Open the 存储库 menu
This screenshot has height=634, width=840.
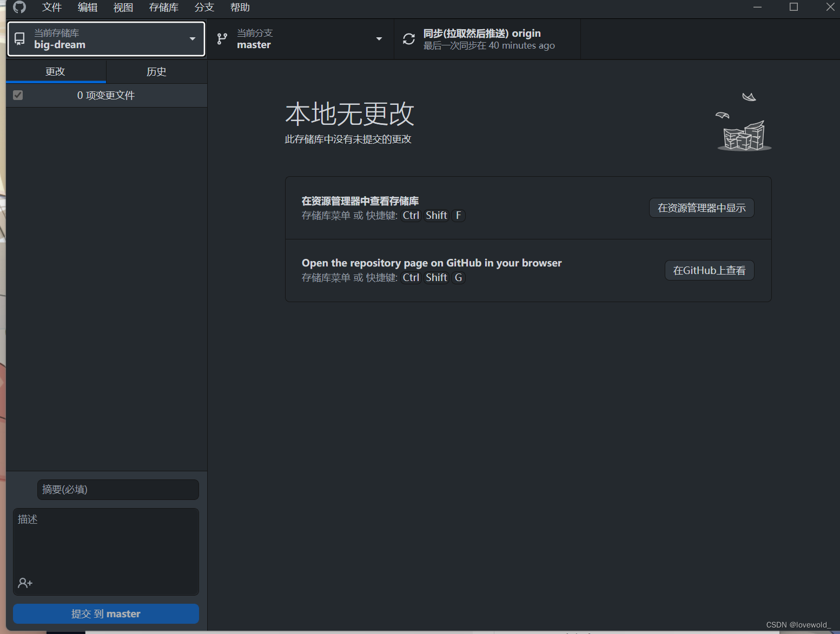[x=164, y=8]
